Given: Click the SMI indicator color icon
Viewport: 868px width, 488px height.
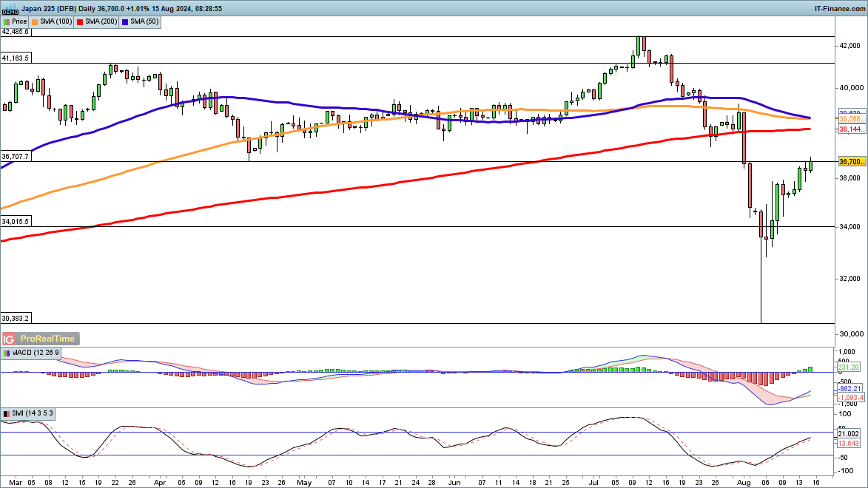Looking at the screenshot, I should tap(7, 412).
